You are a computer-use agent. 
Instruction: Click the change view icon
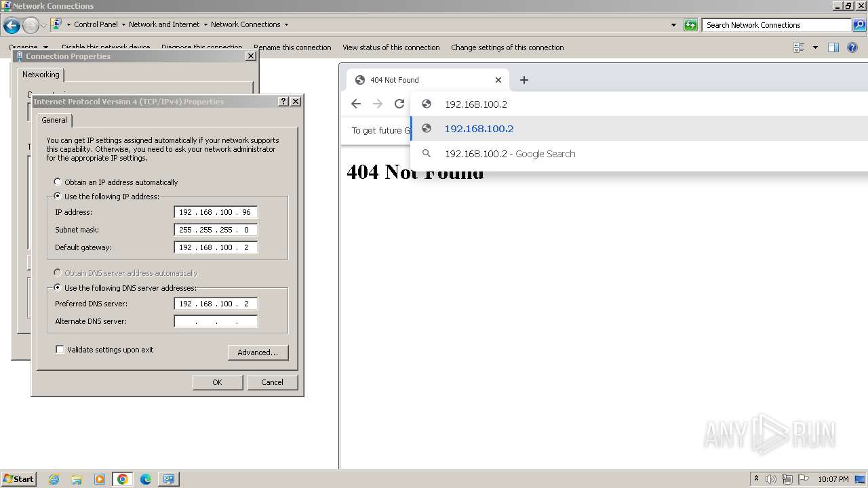coord(799,47)
